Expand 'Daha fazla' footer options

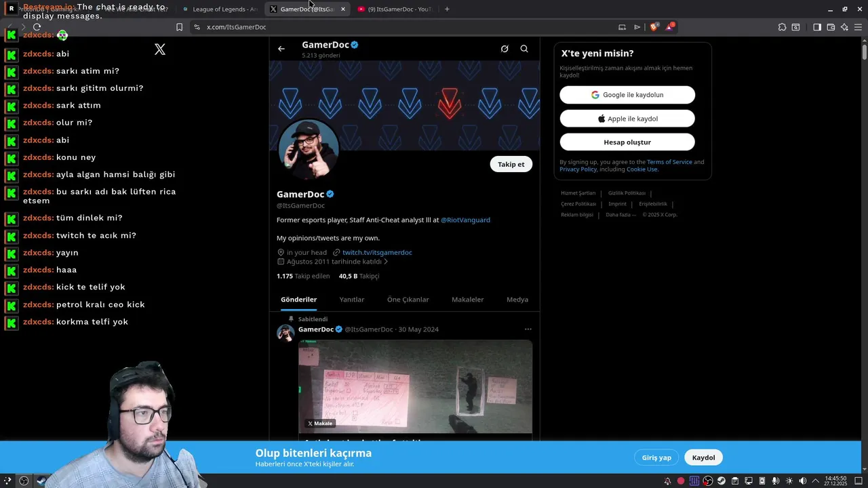620,215
